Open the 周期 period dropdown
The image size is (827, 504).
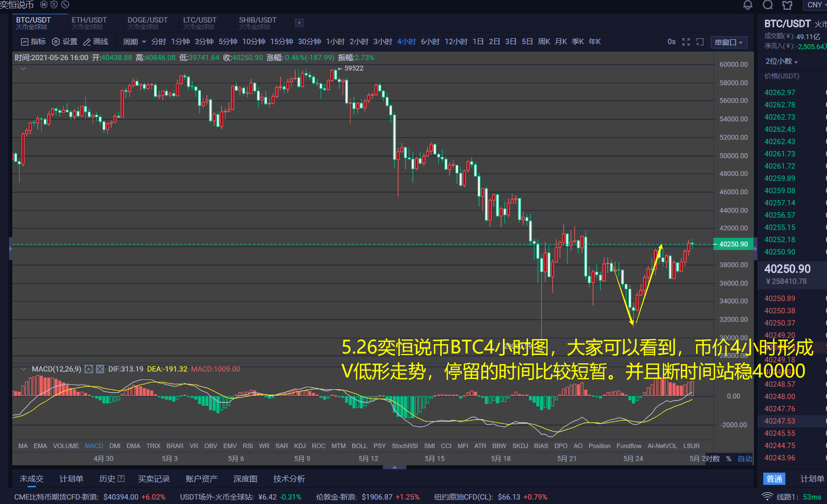[x=130, y=41]
